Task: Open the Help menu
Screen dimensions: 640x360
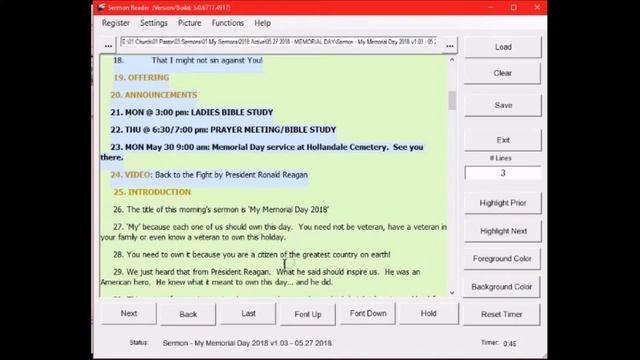Action: point(262,23)
